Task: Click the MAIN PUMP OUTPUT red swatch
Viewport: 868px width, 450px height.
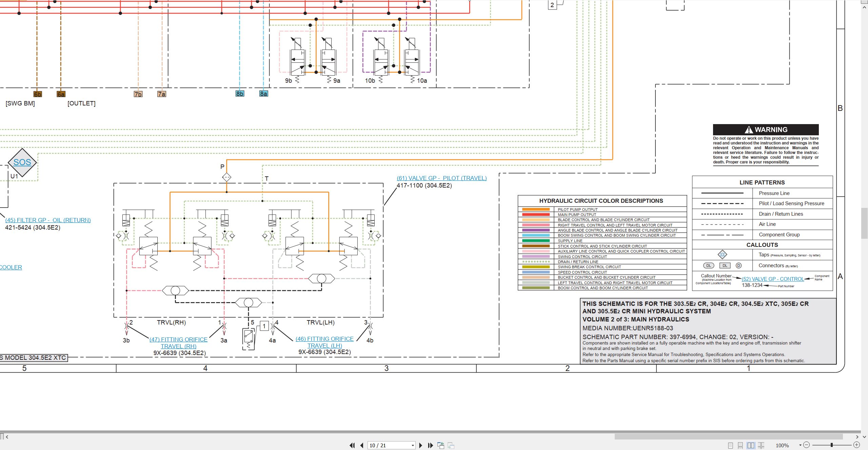Action: coord(536,215)
